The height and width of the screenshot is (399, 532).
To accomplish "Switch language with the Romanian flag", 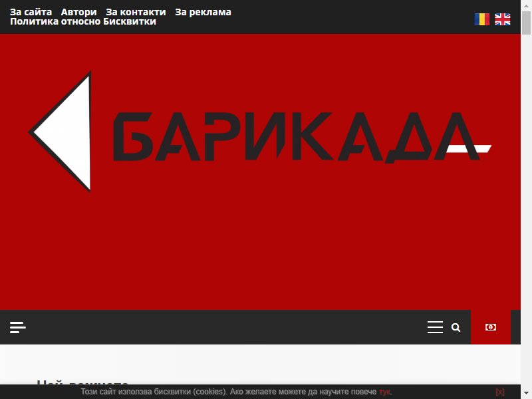I will (x=481, y=19).
